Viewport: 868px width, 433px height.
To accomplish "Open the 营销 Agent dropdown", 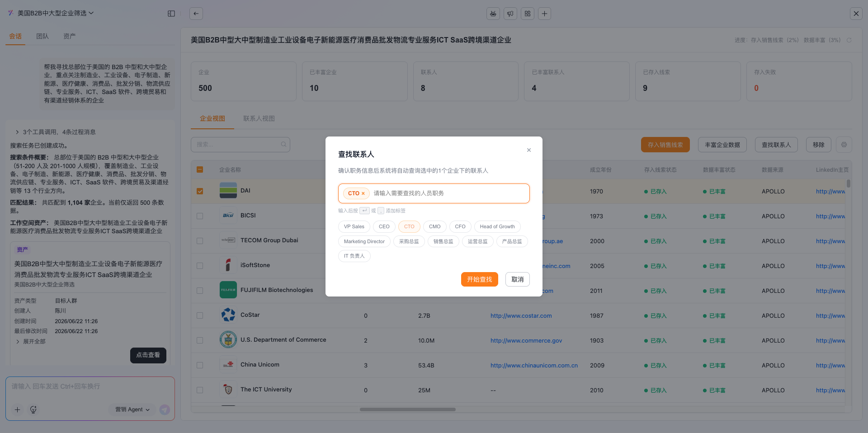I will point(132,409).
